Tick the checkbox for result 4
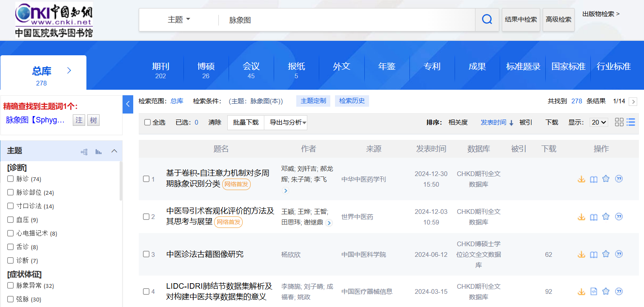The width and height of the screenshot is (644, 307). click(146, 291)
